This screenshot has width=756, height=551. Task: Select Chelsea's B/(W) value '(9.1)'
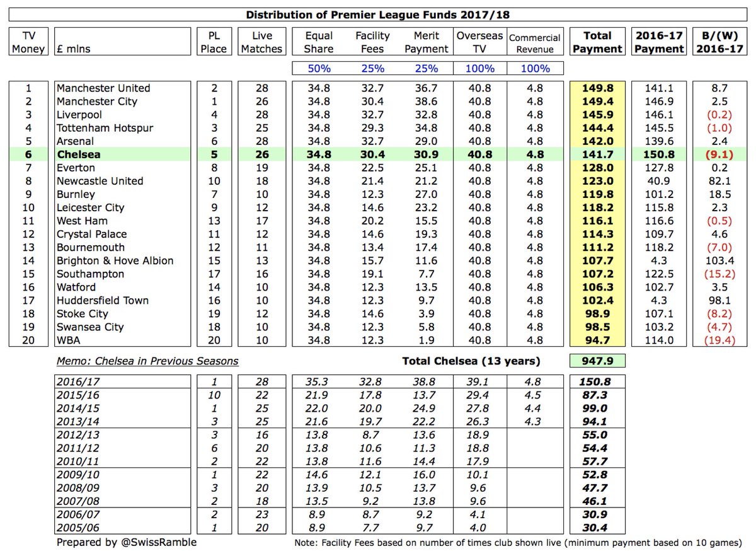(718, 154)
